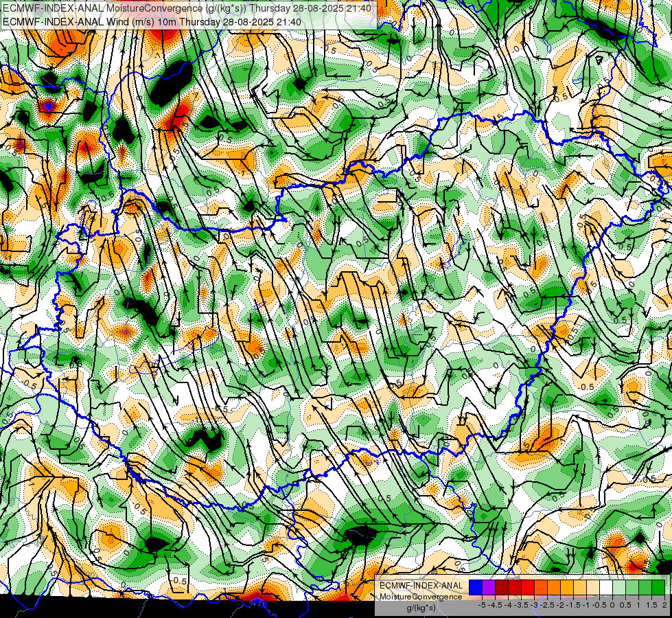This screenshot has height=618, width=672.
Task: Click the -3 tick label in the legend
Action: (534, 605)
